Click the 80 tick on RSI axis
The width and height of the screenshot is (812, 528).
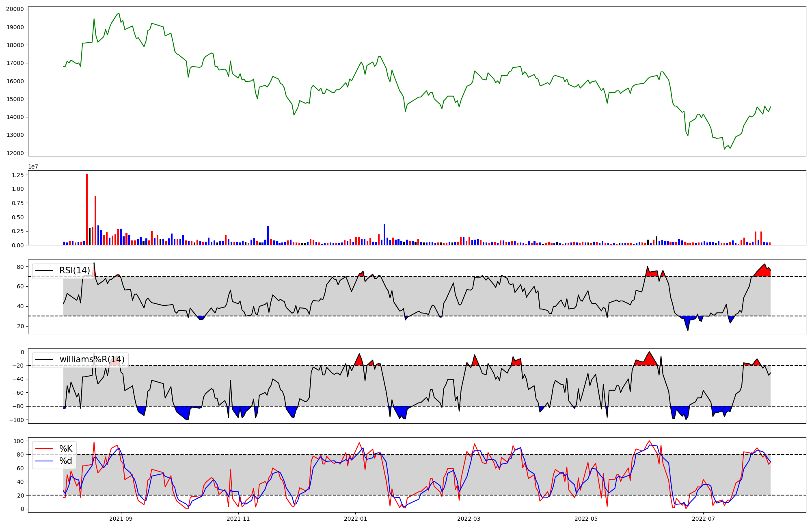point(20,267)
